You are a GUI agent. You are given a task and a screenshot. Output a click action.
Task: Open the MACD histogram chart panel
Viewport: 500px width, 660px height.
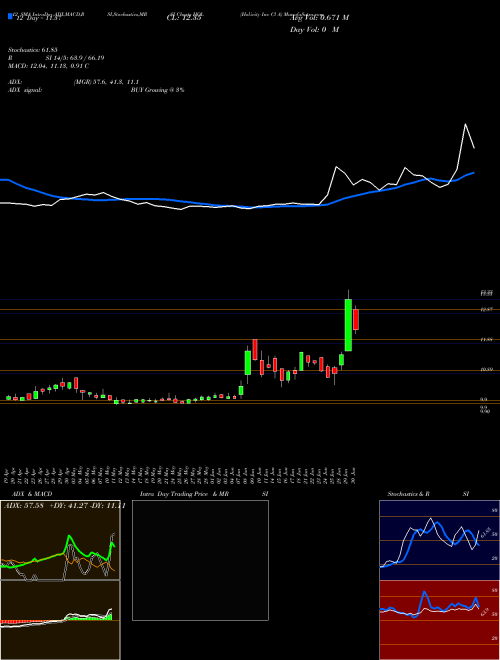[60, 620]
